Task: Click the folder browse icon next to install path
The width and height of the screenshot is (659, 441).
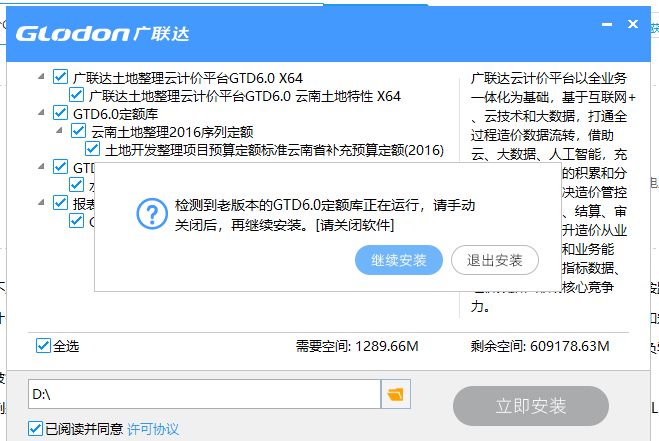Action: click(395, 394)
